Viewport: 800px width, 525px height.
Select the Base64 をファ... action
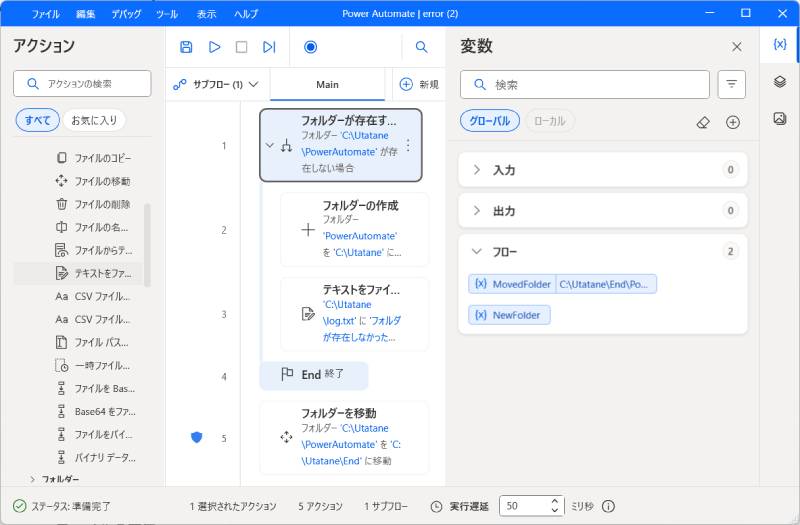pos(95,411)
